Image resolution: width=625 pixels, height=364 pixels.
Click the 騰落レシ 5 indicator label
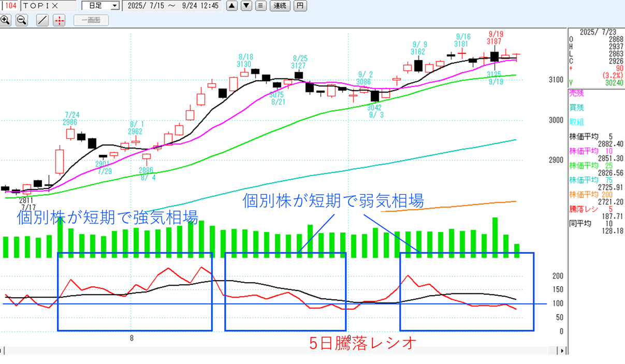click(x=583, y=209)
